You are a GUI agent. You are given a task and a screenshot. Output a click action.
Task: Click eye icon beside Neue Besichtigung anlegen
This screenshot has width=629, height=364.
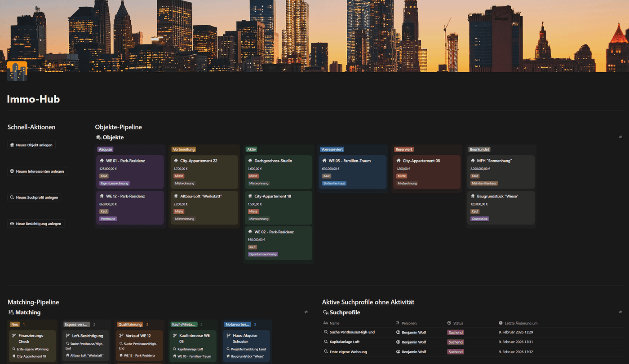12,224
